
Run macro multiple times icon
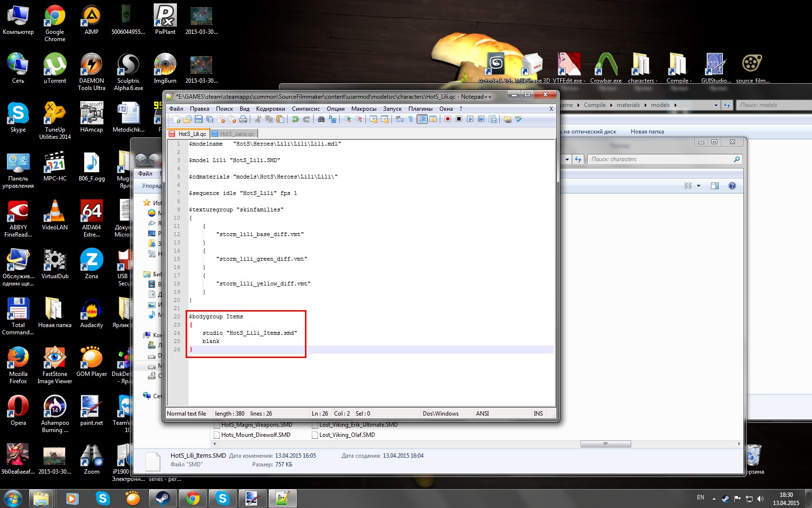point(481,120)
